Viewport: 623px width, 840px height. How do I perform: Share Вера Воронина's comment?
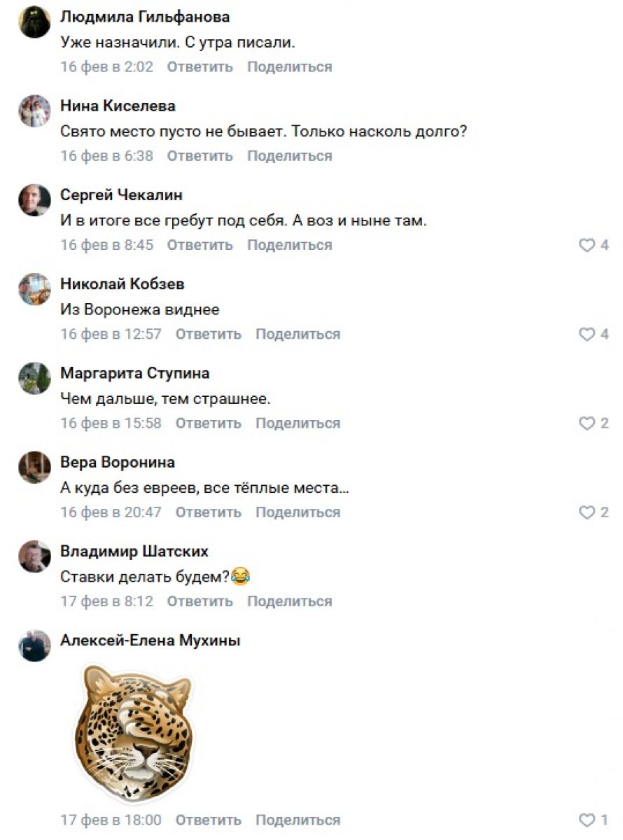(297, 512)
